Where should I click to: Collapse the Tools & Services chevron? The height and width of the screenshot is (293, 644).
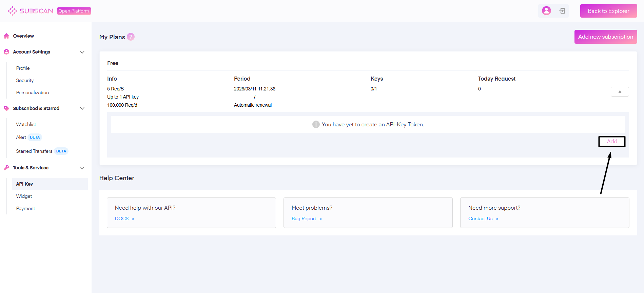click(x=82, y=168)
